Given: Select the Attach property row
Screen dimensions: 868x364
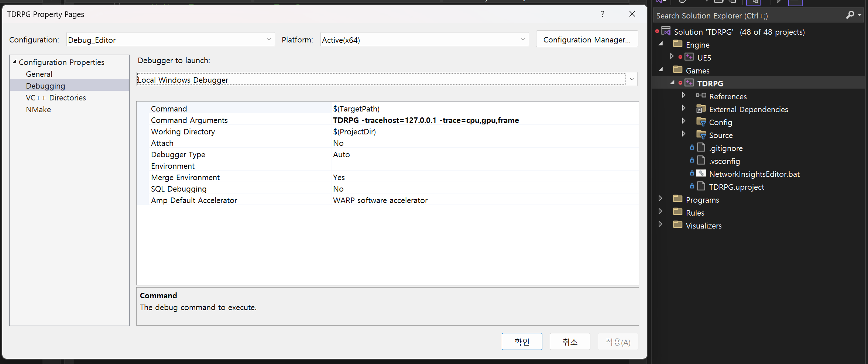Looking at the screenshot, I should pyautogui.click(x=388, y=143).
